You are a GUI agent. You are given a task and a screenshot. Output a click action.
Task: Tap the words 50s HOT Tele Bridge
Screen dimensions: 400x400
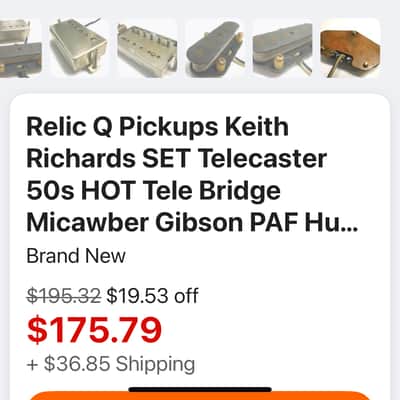coord(153,191)
